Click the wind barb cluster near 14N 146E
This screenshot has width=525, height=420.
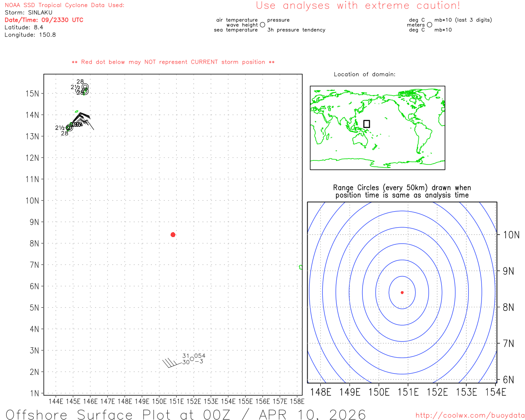(84, 120)
